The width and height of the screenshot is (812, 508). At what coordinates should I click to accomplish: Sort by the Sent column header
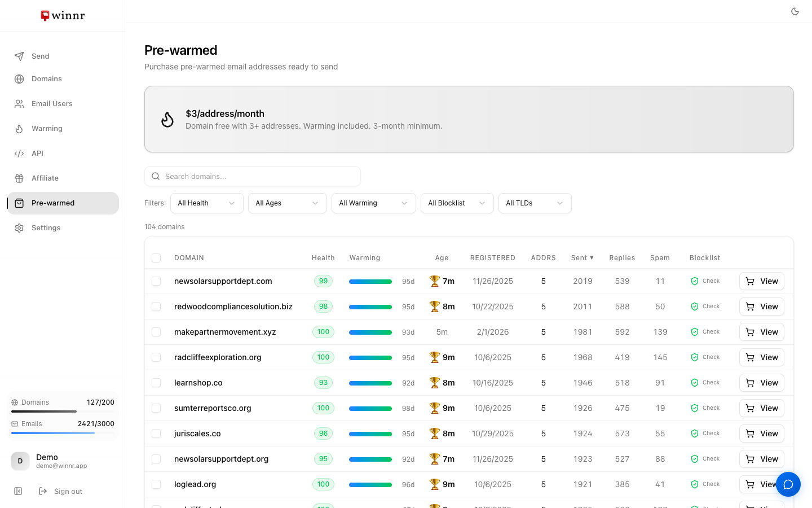pos(582,258)
